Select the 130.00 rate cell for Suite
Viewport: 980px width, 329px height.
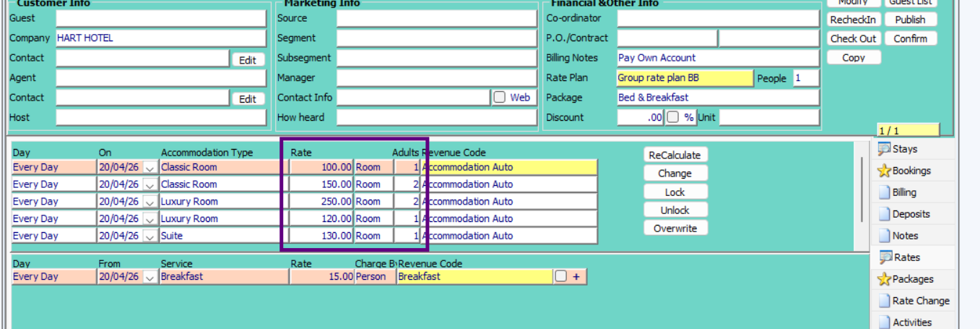(321, 236)
